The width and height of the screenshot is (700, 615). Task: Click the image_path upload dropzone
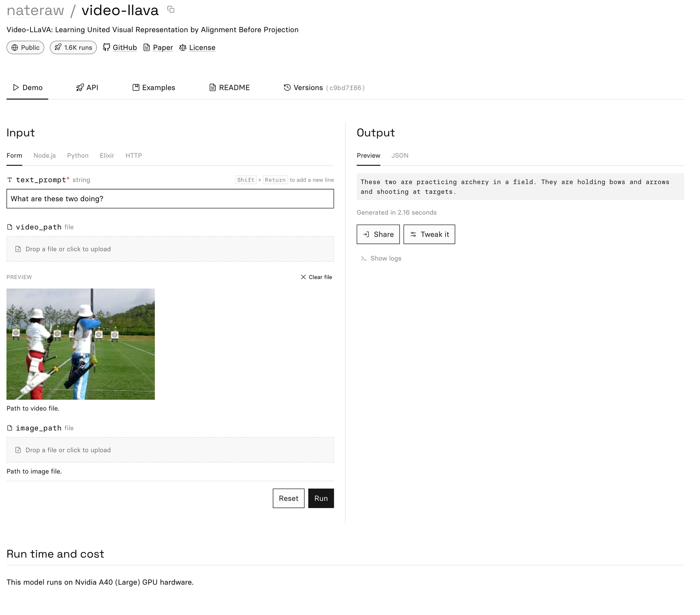point(170,450)
